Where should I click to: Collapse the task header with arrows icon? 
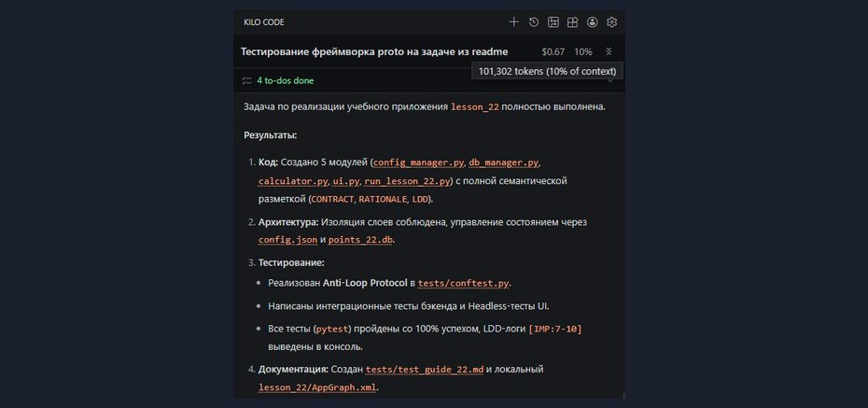[609, 51]
